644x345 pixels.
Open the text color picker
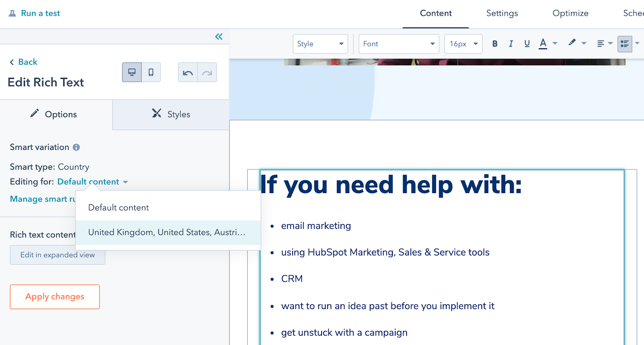(x=543, y=44)
